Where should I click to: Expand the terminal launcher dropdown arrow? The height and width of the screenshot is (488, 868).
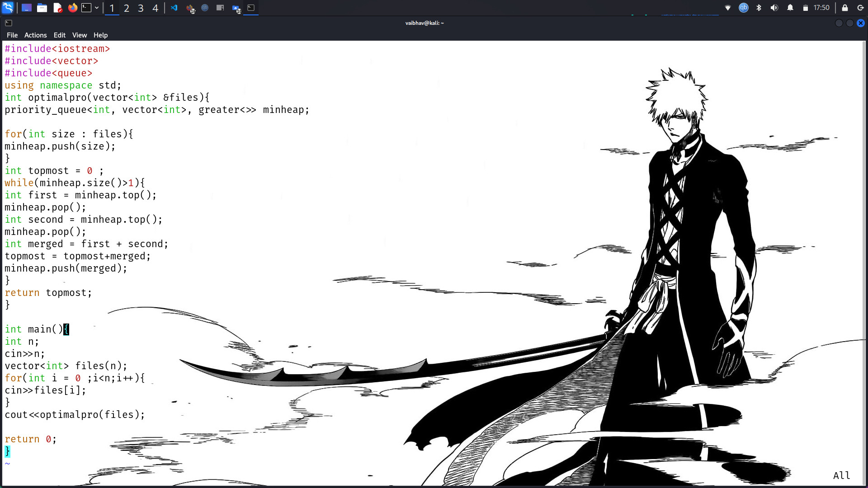click(x=97, y=8)
